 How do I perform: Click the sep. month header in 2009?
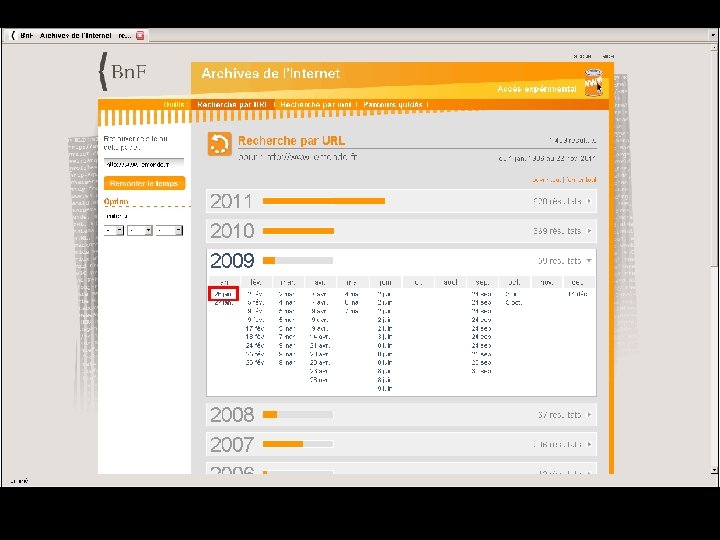pyautogui.click(x=482, y=282)
